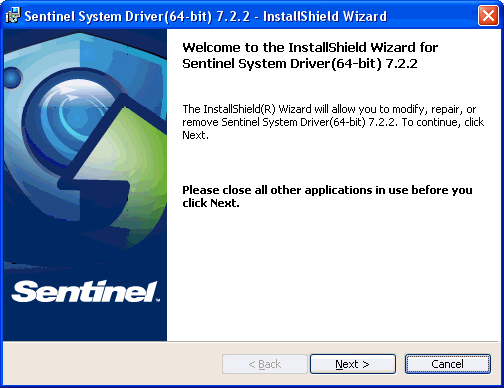The width and height of the screenshot is (504, 388).
Task: Click the 'Welcome to the InstallShield Wizard' heading
Action: pos(310,55)
